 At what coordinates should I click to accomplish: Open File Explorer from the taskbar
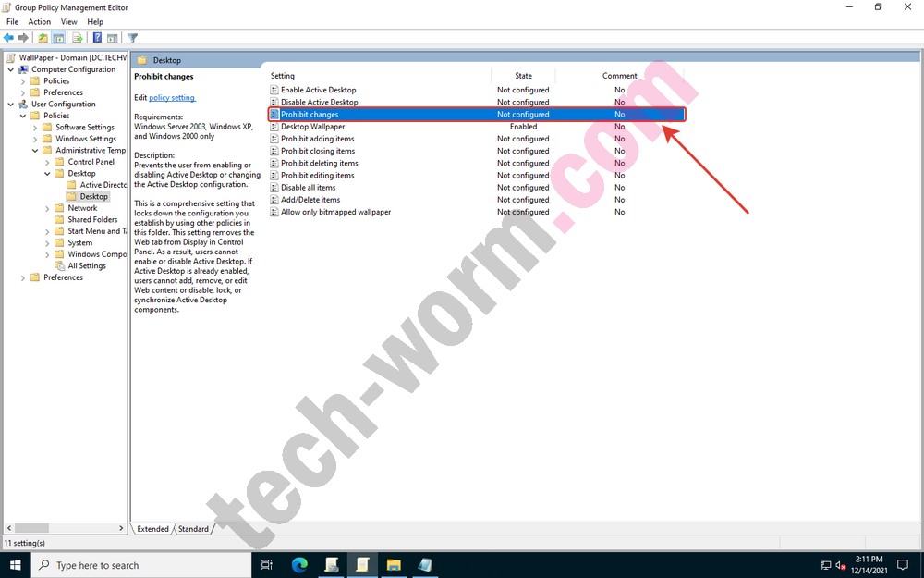click(394, 565)
